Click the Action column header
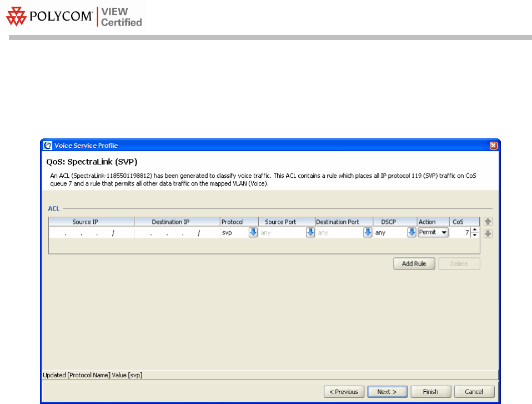 (433, 222)
